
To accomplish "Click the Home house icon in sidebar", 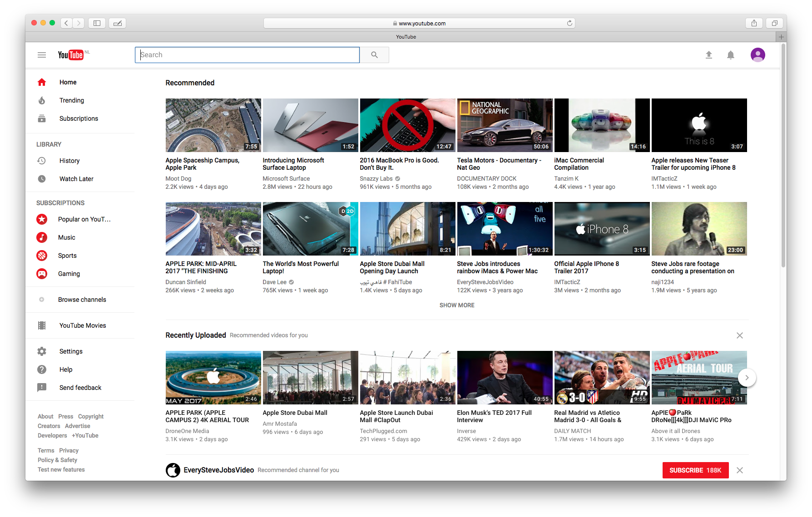I will 42,82.
